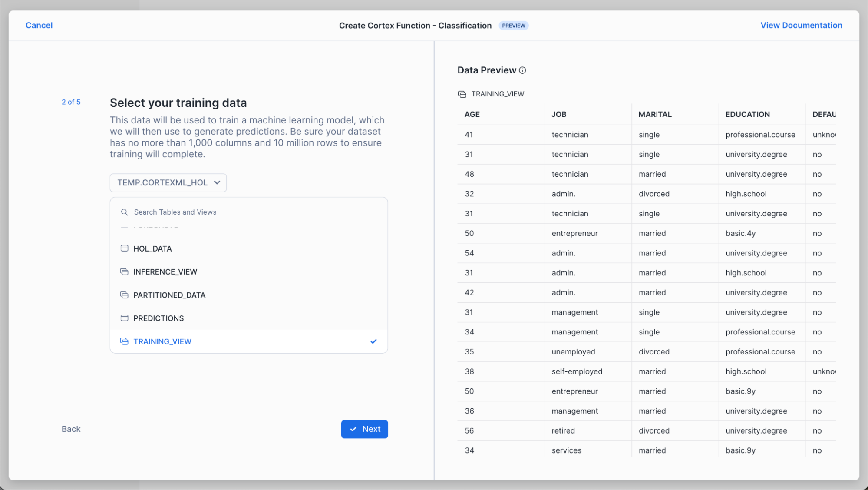Click the HOL_DATA table icon
The width and height of the screenshot is (868, 490).
124,248
